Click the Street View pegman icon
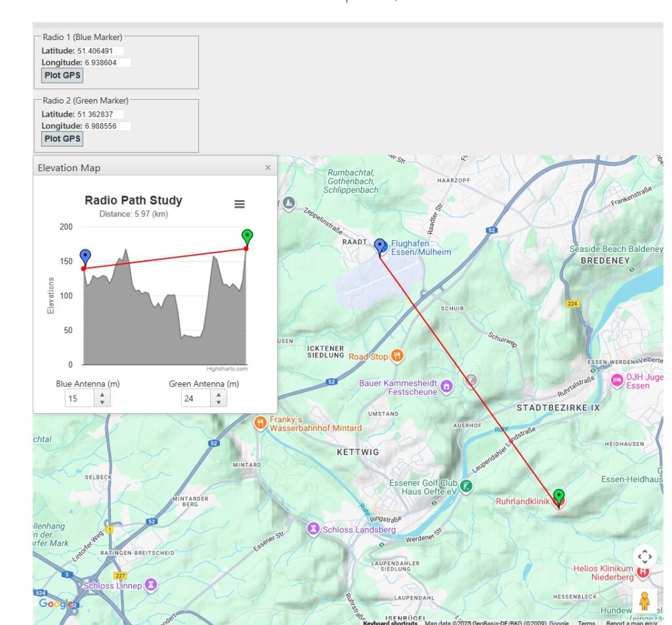This screenshot has width=672, height=625. [x=644, y=601]
